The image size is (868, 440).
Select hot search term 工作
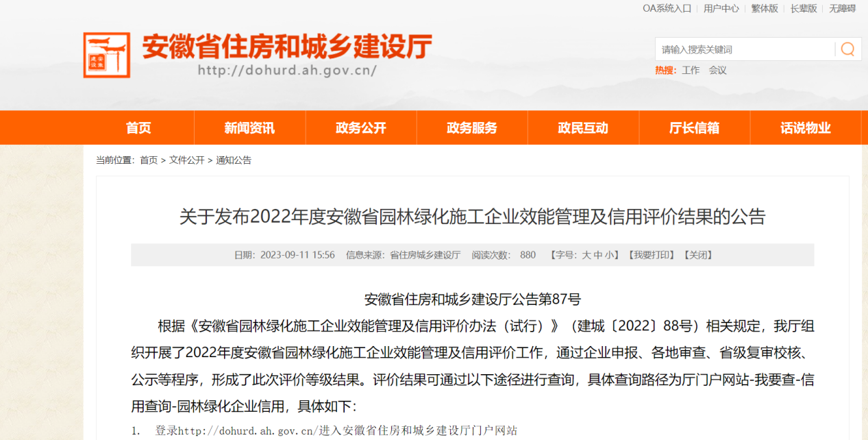point(691,70)
